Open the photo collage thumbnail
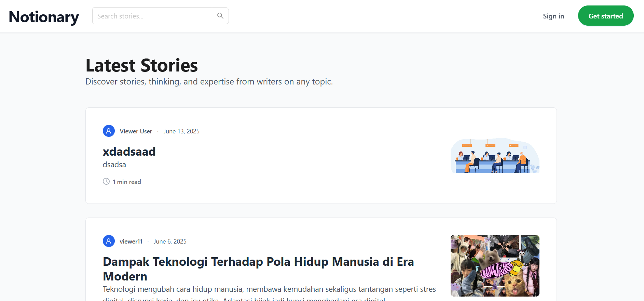The image size is (644, 301). pyautogui.click(x=495, y=265)
